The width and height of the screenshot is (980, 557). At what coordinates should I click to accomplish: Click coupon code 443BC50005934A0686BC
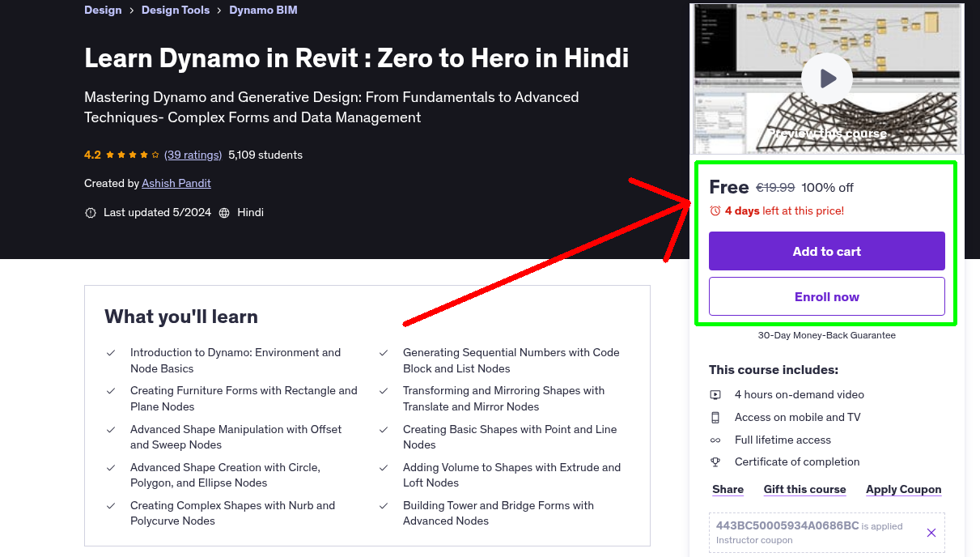coord(787,525)
